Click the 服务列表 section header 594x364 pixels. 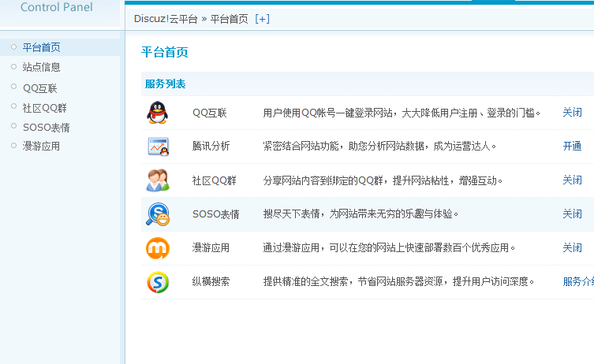[165, 84]
